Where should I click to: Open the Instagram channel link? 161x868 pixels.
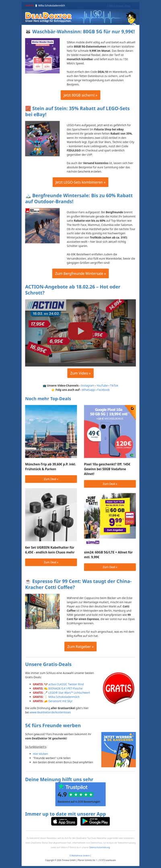(x=87, y=386)
